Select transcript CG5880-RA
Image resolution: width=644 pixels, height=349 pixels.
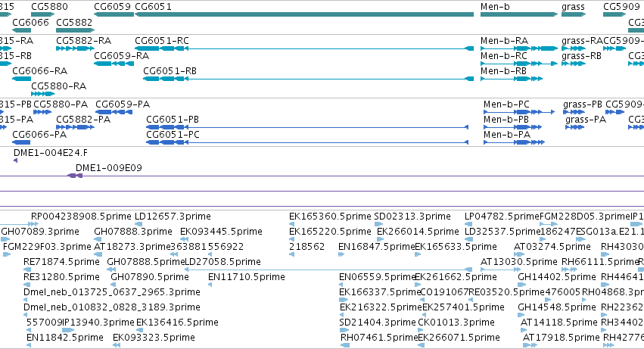(x=59, y=86)
